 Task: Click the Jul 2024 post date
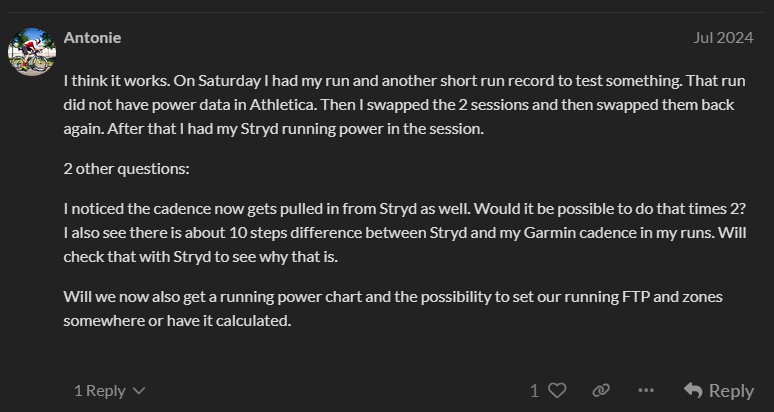tap(723, 38)
